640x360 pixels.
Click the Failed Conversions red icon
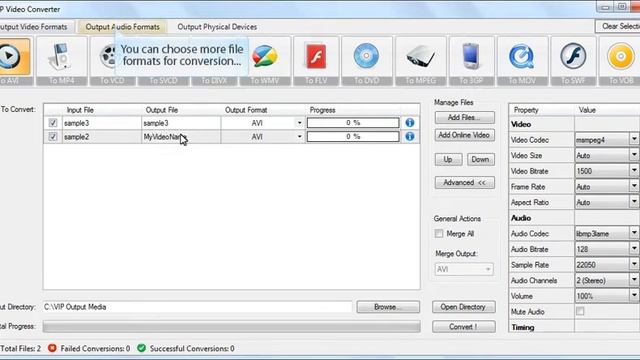pyautogui.click(x=52, y=348)
